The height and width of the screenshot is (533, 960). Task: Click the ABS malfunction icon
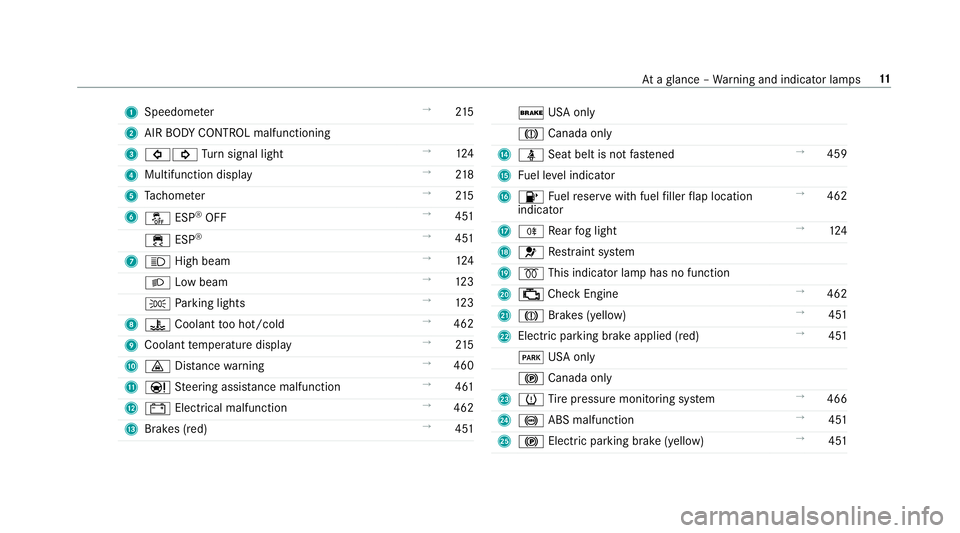pyautogui.click(x=528, y=420)
